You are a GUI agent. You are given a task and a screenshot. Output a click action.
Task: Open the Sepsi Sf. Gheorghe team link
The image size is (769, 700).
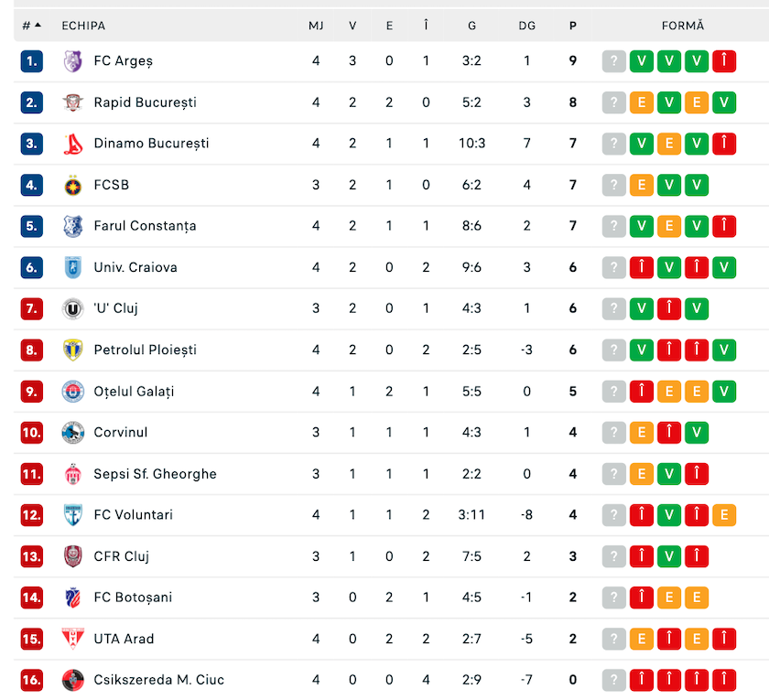[x=155, y=474]
